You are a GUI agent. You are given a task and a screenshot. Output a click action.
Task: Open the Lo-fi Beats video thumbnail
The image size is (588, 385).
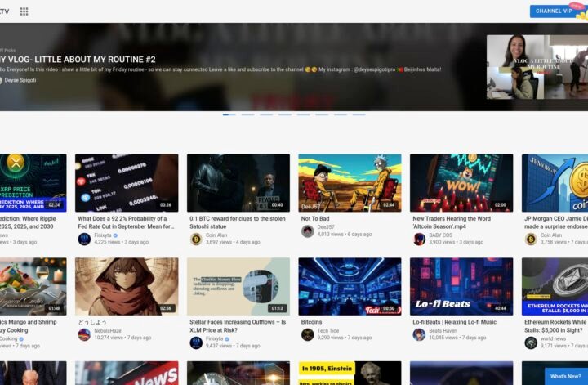click(461, 286)
